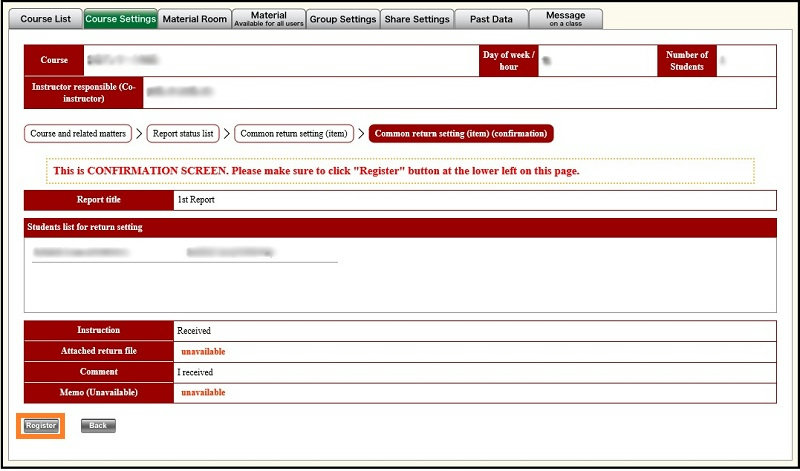
Task: Go to the Group Settings tab
Action: pos(342,19)
